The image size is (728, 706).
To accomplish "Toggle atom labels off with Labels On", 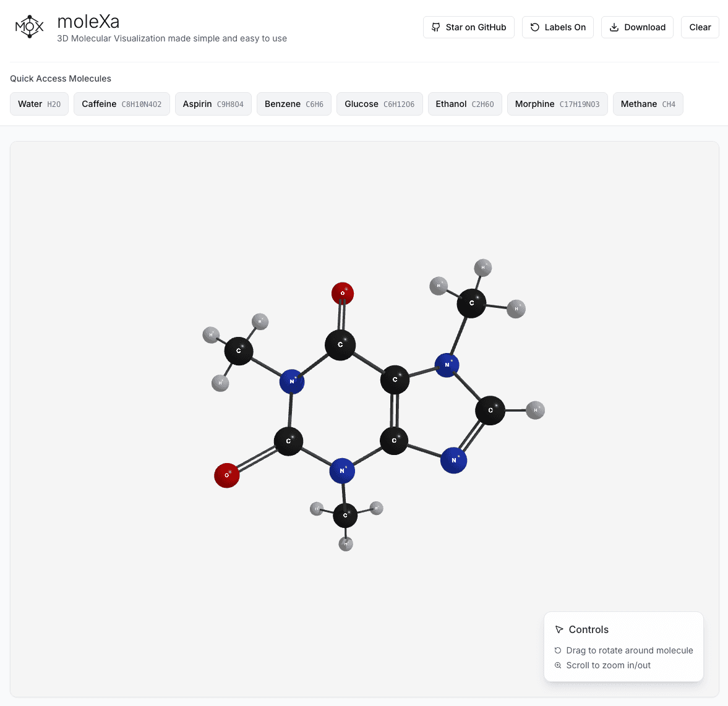I will [x=558, y=27].
